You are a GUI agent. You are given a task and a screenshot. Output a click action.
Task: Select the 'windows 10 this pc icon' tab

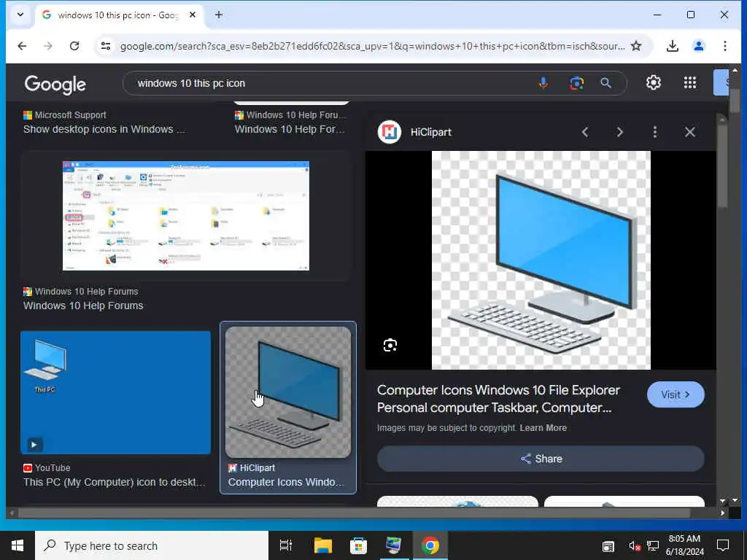117,15
